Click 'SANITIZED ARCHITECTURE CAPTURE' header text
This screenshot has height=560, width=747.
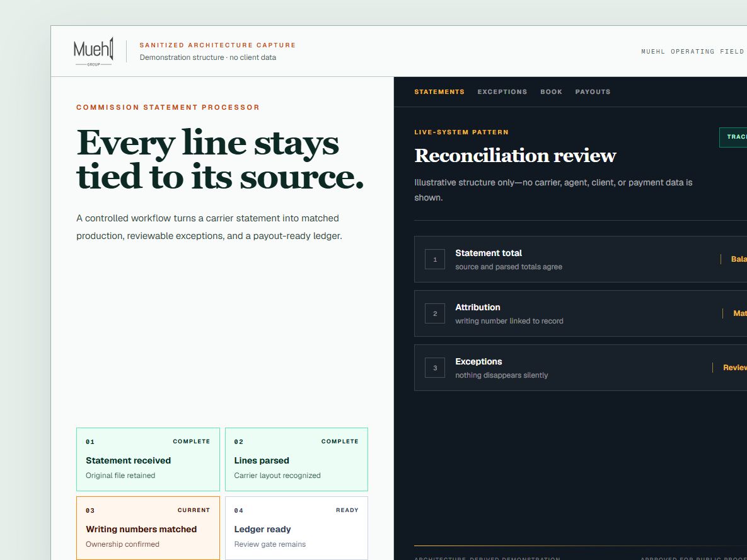pyautogui.click(x=217, y=45)
